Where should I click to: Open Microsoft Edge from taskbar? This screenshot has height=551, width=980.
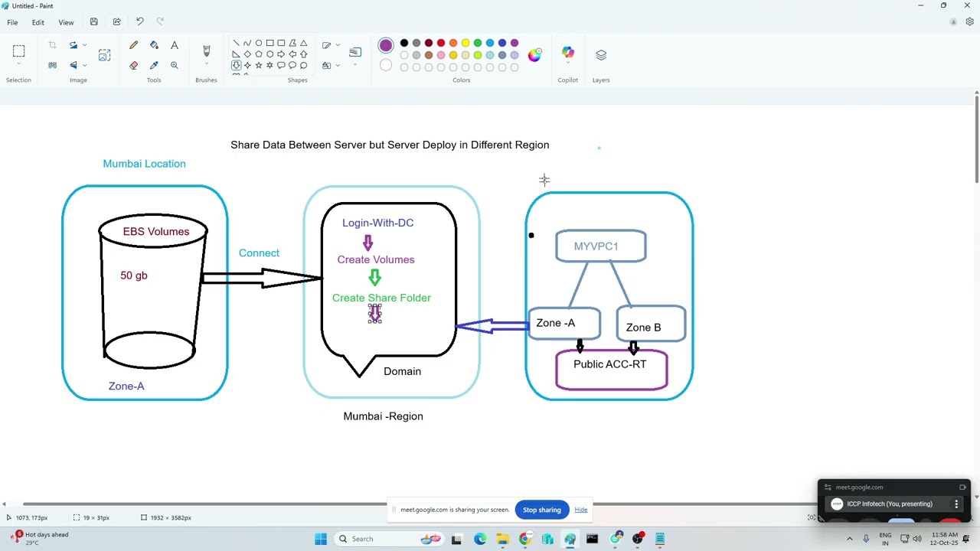[x=479, y=539]
